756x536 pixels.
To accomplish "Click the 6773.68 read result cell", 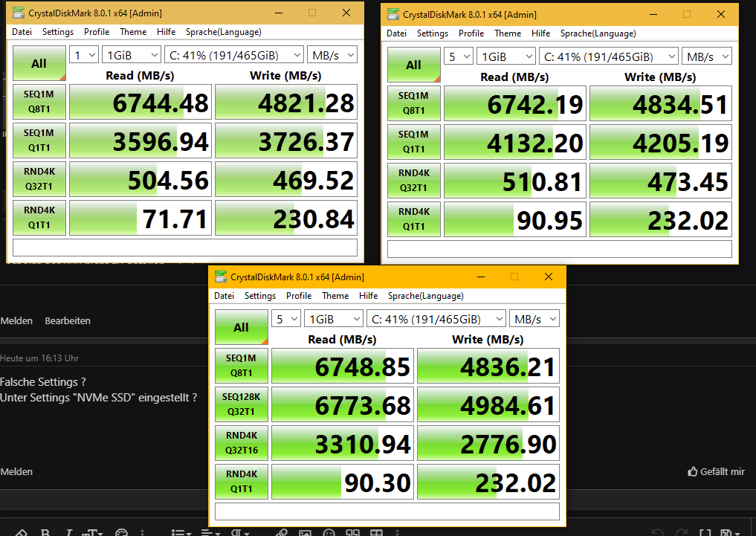I will [343, 404].
